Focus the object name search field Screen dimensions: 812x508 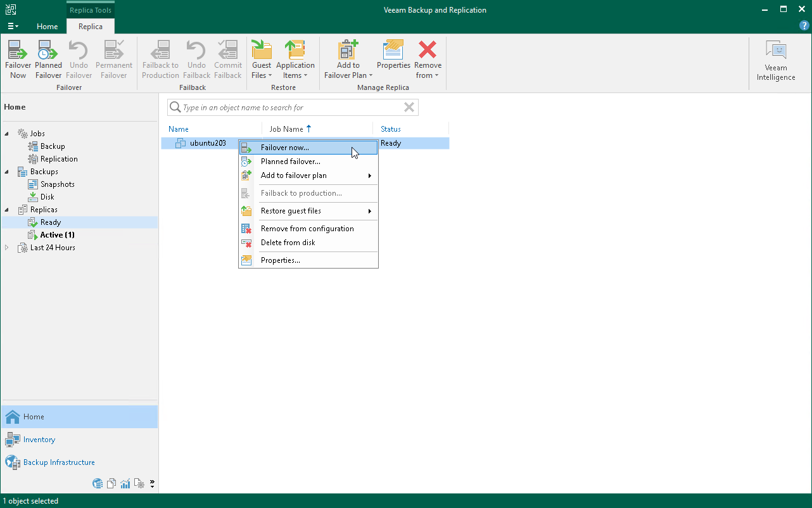tap(291, 108)
